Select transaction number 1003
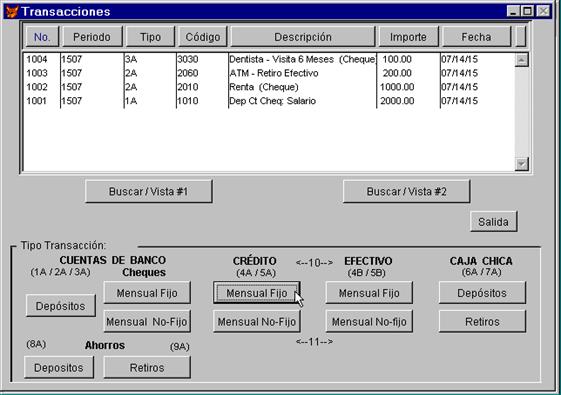 pos(37,73)
